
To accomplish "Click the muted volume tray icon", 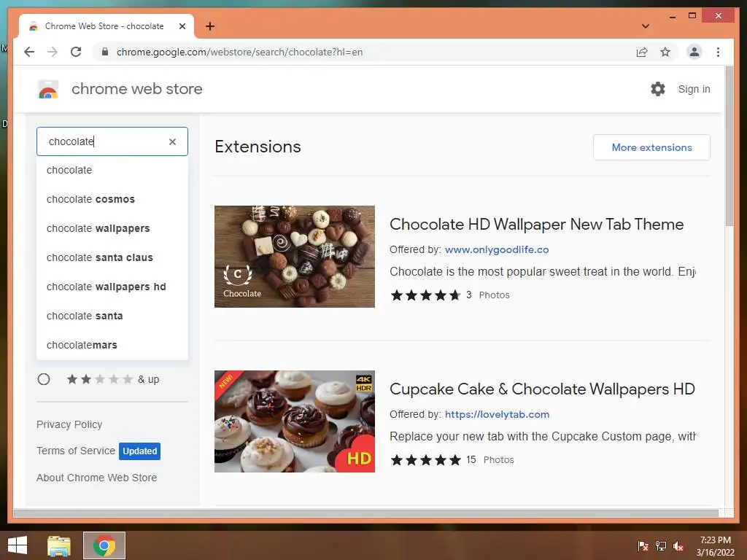I will pos(678,545).
